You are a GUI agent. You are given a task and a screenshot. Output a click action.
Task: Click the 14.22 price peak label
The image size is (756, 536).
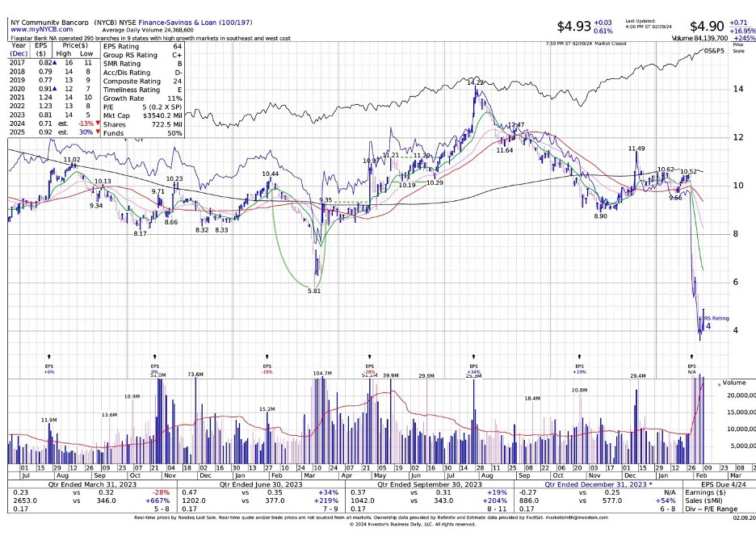click(x=475, y=83)
